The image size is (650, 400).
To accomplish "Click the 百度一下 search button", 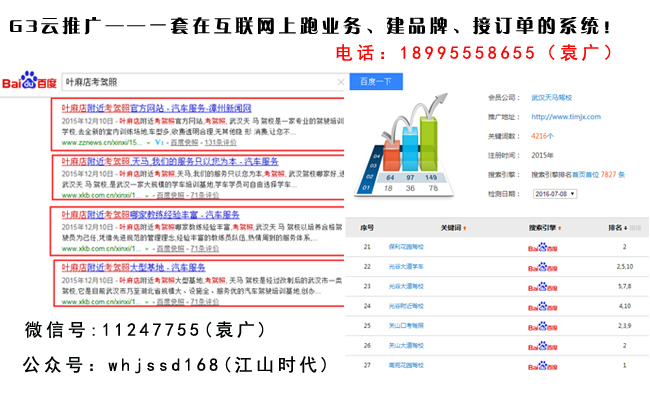I will pos(376,82).
